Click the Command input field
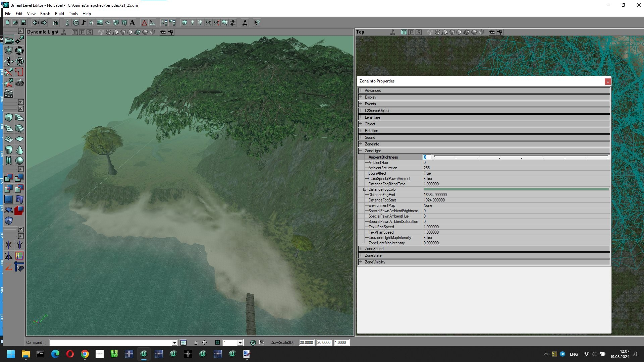Screen dimensions: 644x362 (111, 343)
